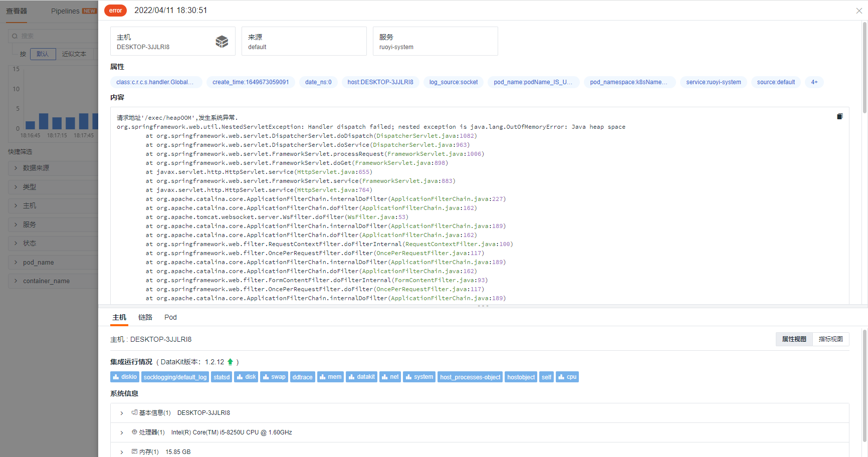
Task: Click the disk collector tag
Action: 246,377
